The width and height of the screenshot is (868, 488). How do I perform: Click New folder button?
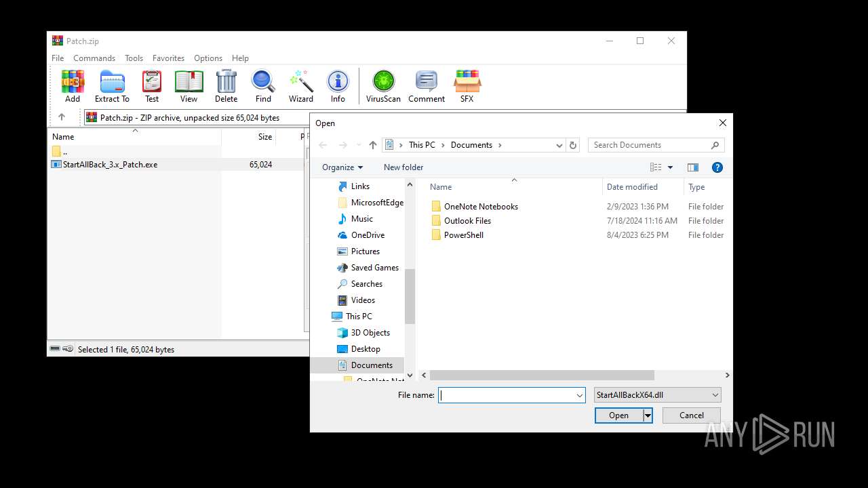tap(403, 167)
